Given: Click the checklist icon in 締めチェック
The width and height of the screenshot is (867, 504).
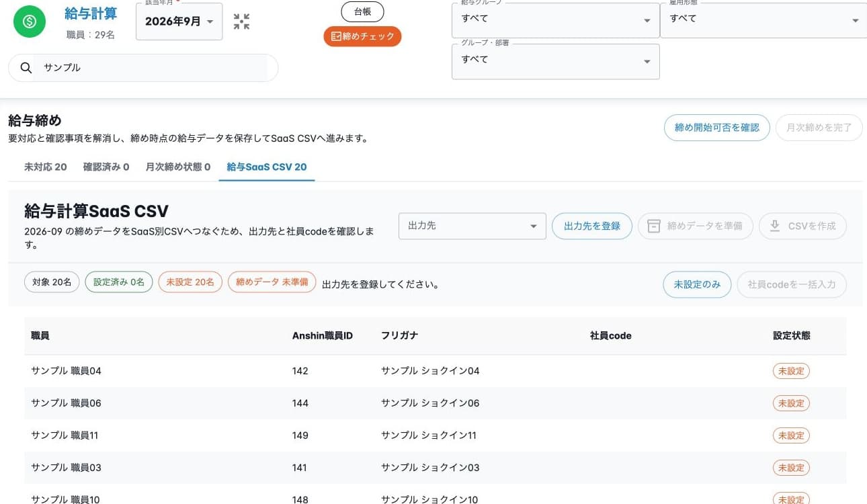Looking at the screenshot, I should [x=336, y=36].
